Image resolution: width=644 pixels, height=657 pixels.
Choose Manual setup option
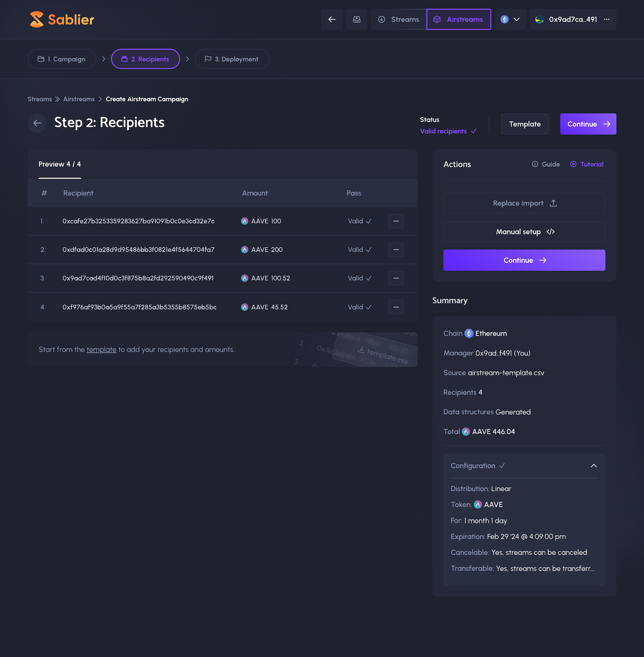(x=524, y=232)
